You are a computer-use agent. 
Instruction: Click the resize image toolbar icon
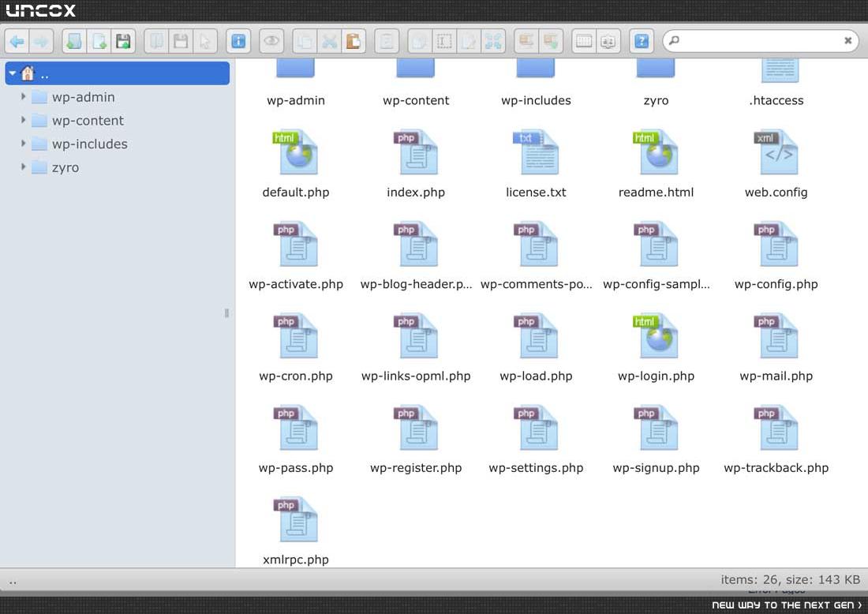[x=493, y=41]
